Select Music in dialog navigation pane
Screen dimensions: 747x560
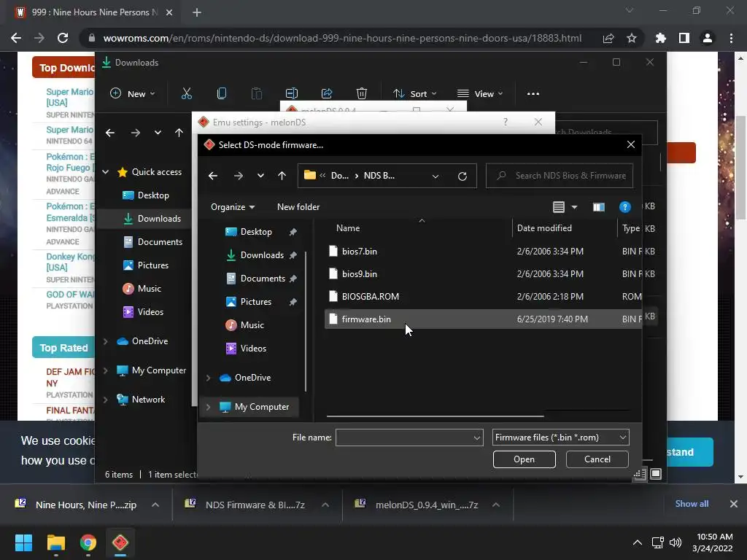pos(252,325)
